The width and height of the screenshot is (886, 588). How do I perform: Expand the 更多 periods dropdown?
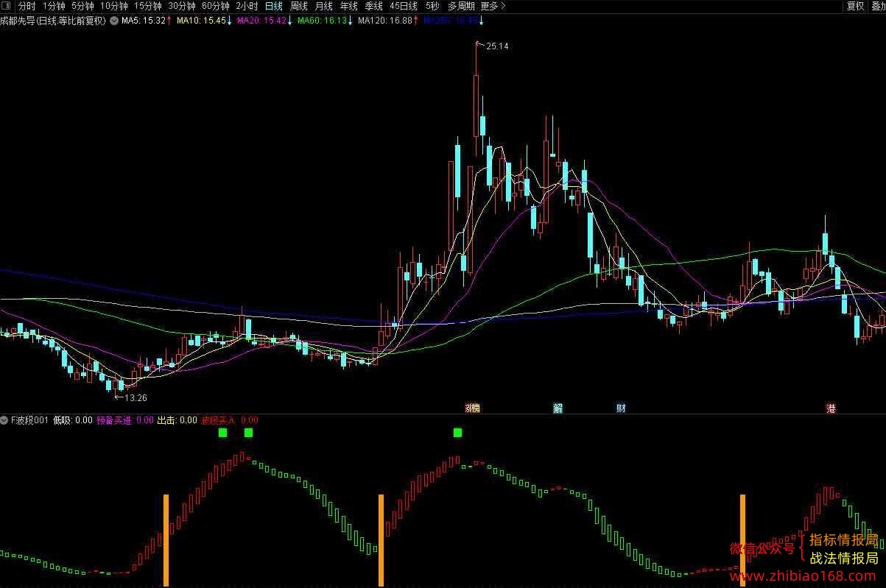click(493, 6)
